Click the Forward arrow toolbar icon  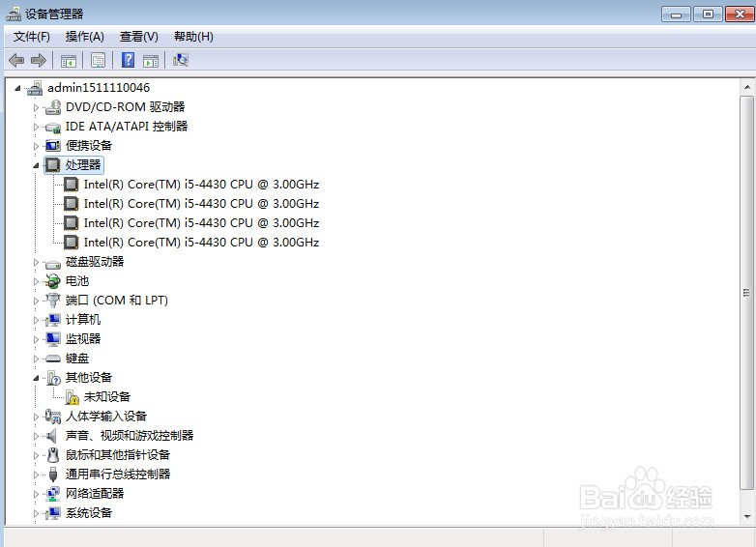[38, 60]
